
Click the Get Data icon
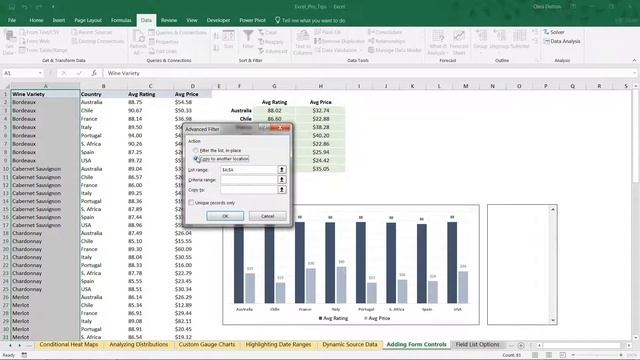click(9, 37)
